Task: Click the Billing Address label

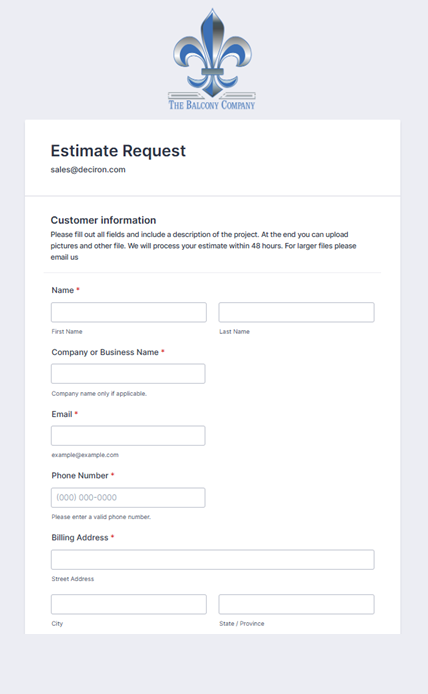Action: pos(80,537)
